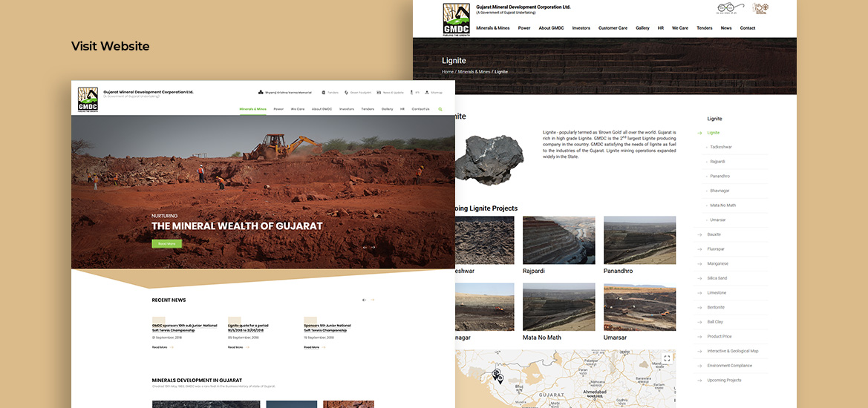
Task: Open Gallery on the Lignite page menu
Action: [x=643, y=27]
